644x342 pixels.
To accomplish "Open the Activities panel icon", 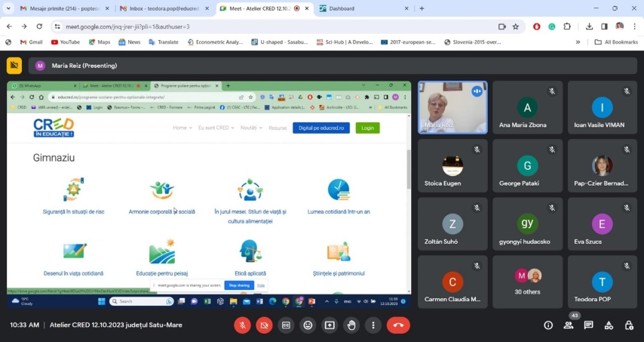I will (609, 325).
